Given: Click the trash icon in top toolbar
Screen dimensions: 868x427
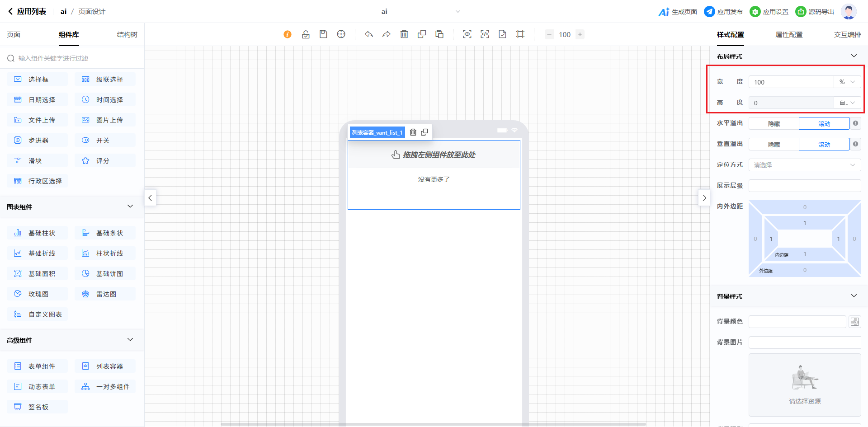Looking at the screenshot, I should tap(404, 34).
